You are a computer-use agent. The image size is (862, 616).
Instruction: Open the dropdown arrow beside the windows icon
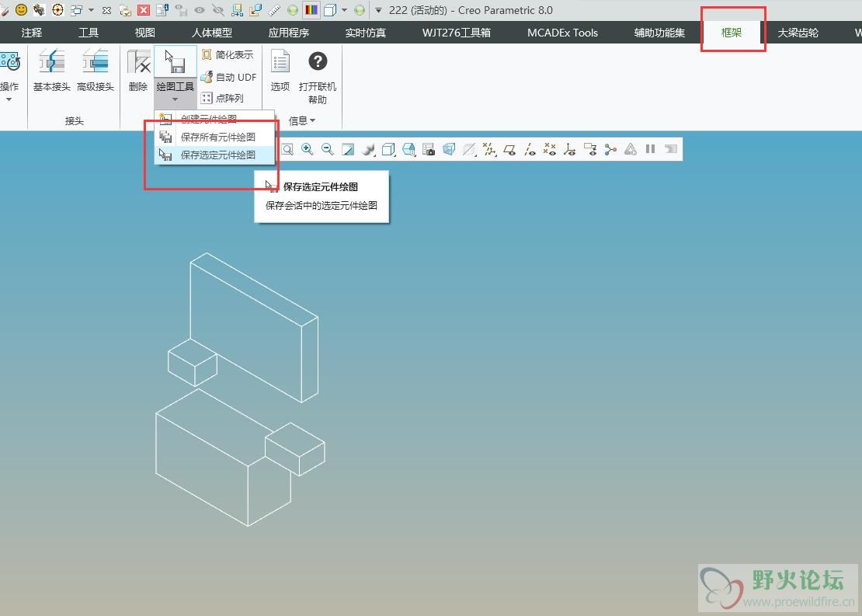(x=91, y=9)
